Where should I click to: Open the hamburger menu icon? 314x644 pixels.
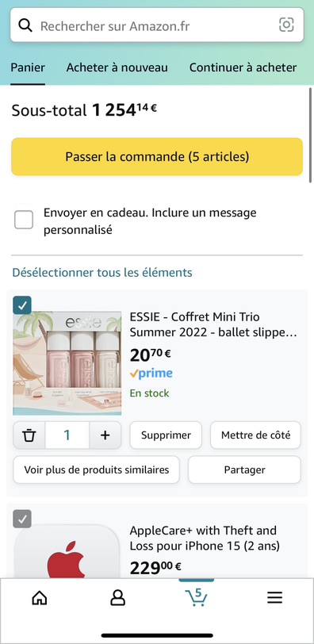(x=274, y=597)
